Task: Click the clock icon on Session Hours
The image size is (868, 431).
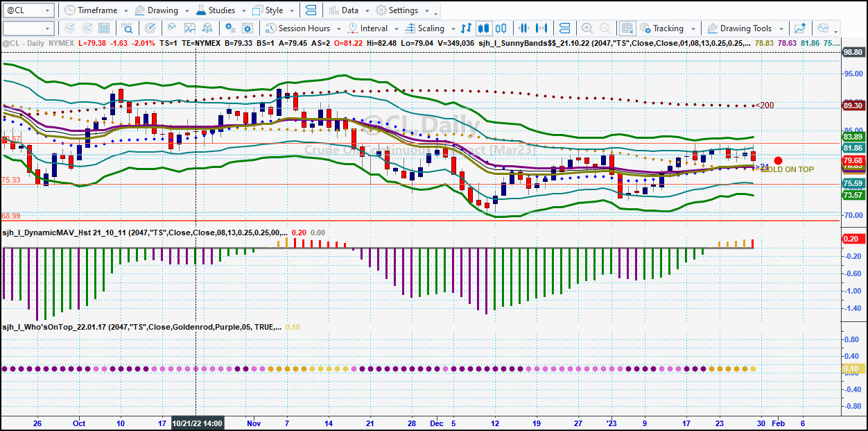Action: point(270,28)
